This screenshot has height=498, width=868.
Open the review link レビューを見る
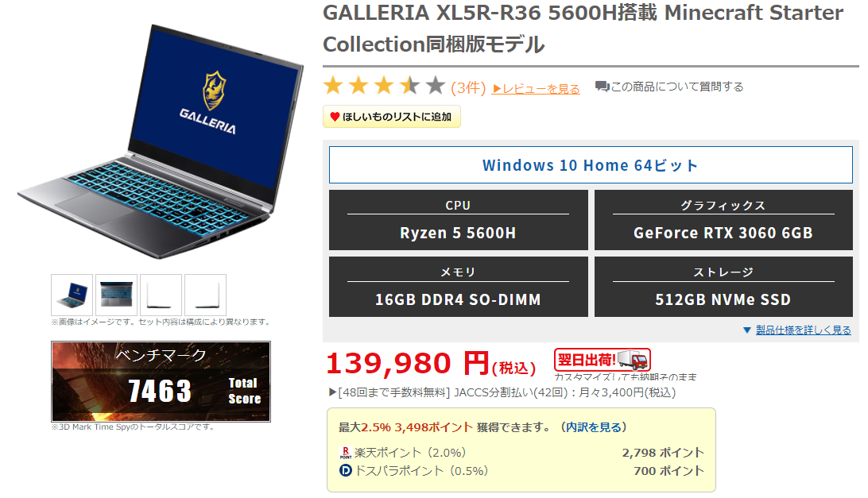[x=536, y=88]
